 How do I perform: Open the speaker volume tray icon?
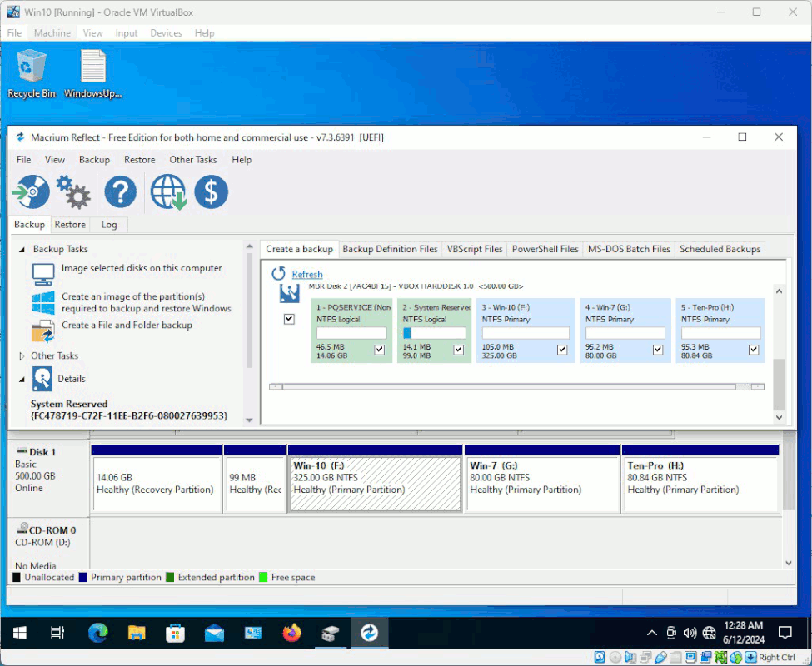(x=690, y=633)
